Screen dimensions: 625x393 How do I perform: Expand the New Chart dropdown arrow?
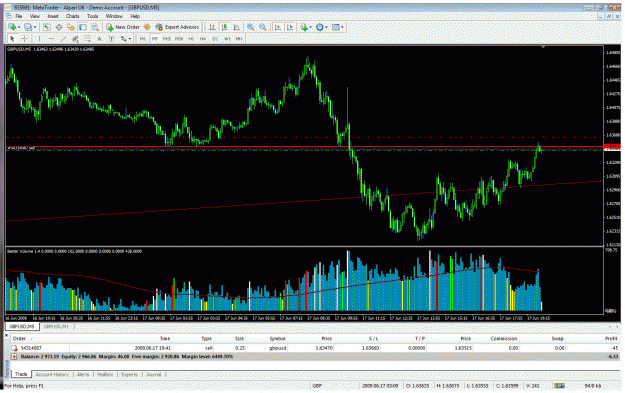[18, 27]
